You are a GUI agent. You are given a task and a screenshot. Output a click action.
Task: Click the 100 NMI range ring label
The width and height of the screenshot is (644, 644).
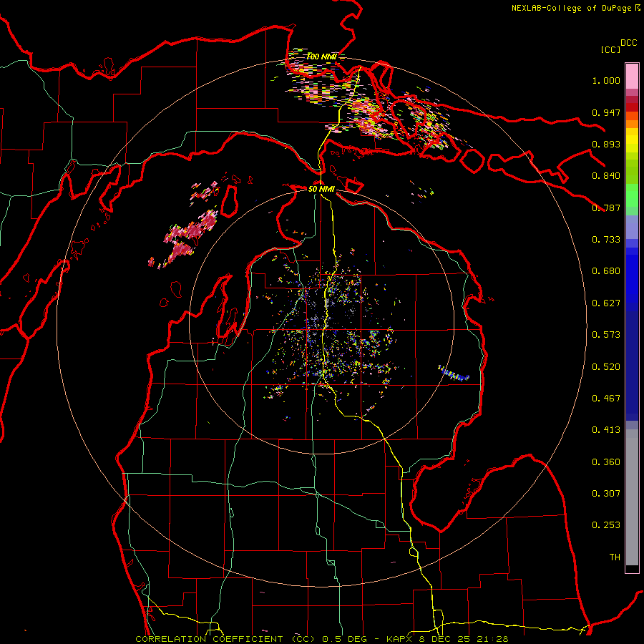tap(321, 57)
